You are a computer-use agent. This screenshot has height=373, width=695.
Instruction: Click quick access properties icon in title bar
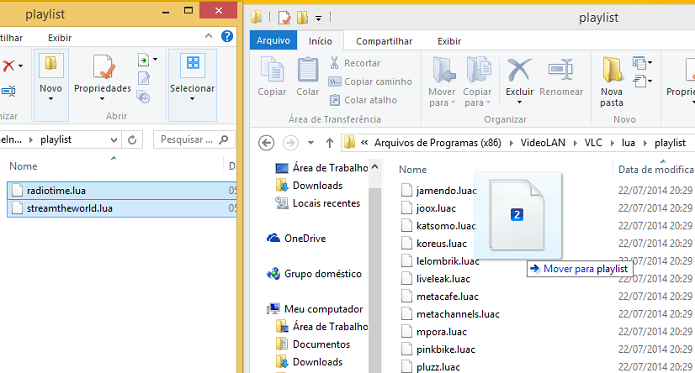click(x=284, y=18)
